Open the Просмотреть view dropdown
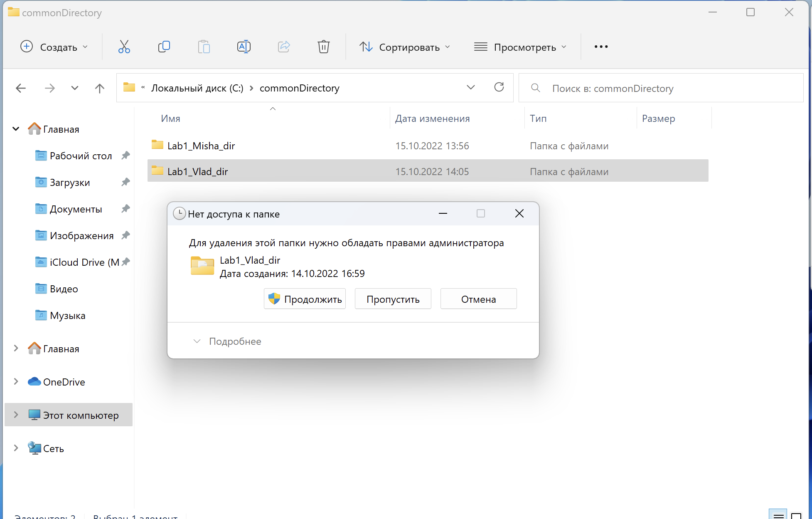 pyautogui.click(x=520, y=47)
